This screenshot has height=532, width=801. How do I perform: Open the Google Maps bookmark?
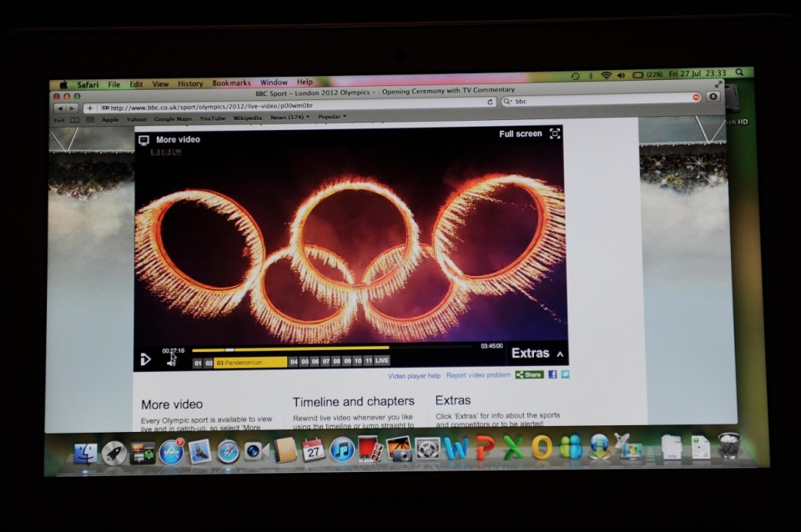click(x=173, y=119)
